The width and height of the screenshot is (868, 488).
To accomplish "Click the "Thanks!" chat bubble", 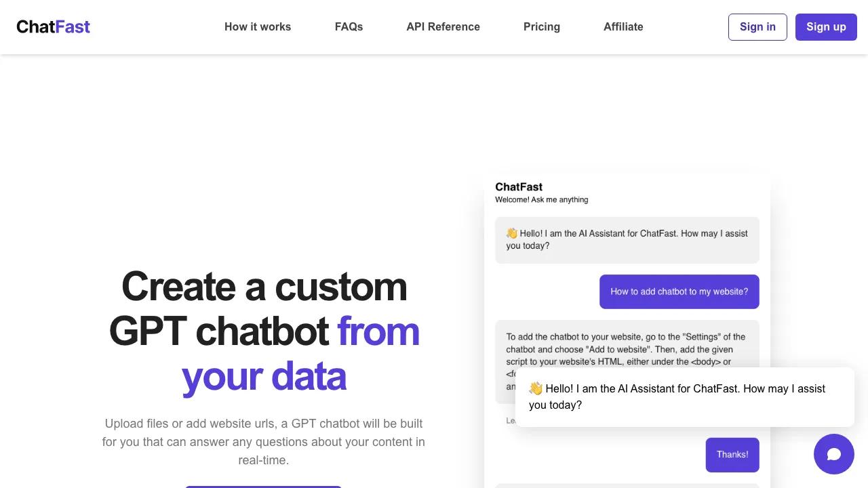I will click(732, 454).
